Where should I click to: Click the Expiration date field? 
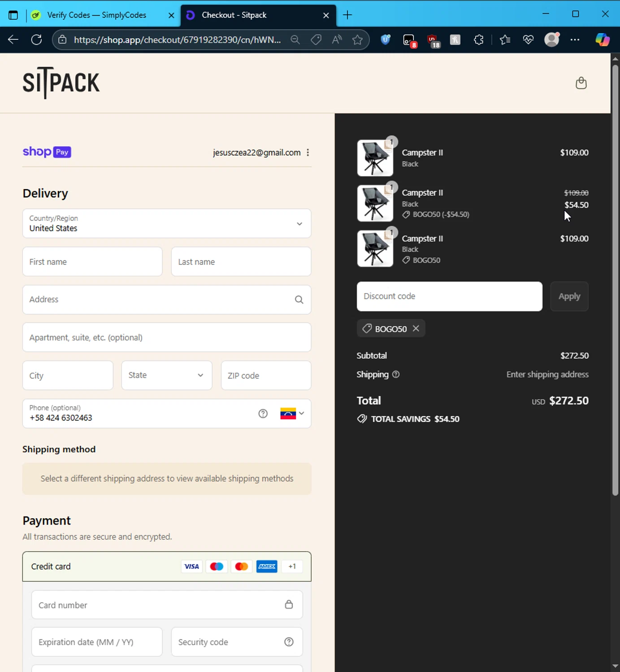click(97, 642)
